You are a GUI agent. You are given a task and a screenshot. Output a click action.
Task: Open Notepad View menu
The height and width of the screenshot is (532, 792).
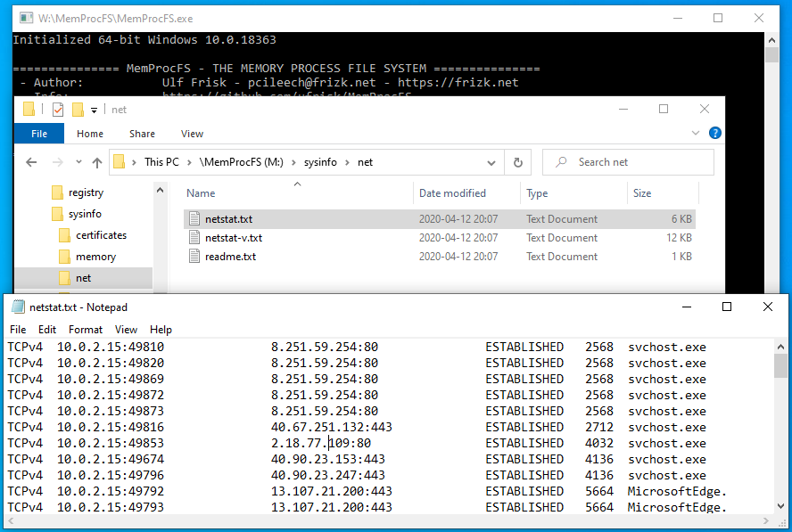[126, 330]
